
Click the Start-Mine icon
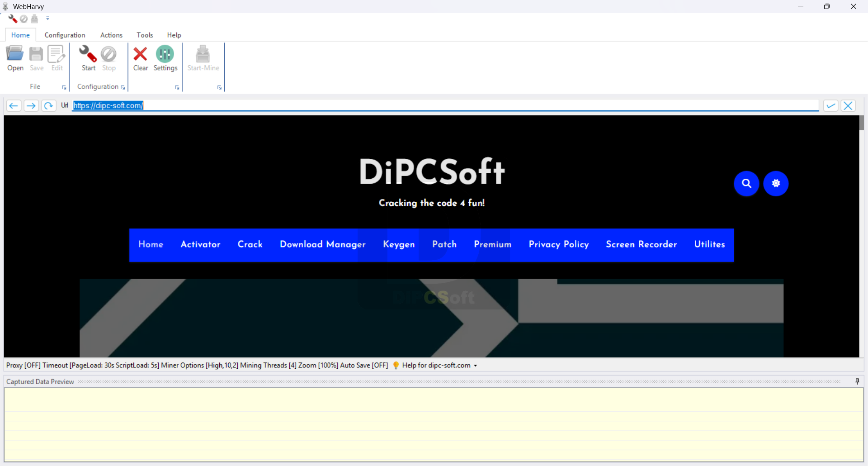click(203, 58)
